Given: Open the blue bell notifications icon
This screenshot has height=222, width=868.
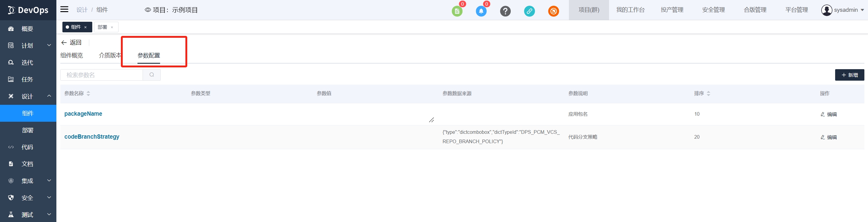Looking at the screenshot, I should click(x=481, y=11).
